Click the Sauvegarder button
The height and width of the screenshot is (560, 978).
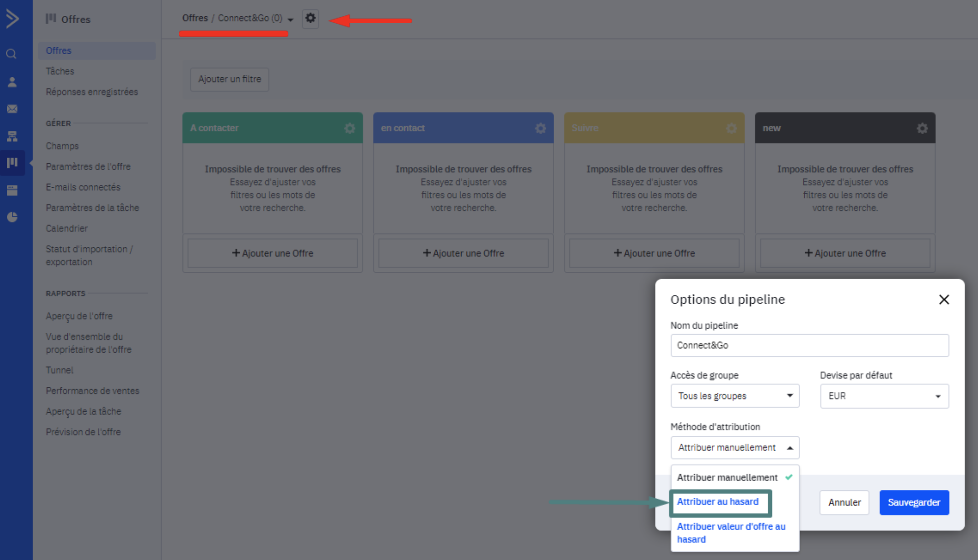coord(913,503)
